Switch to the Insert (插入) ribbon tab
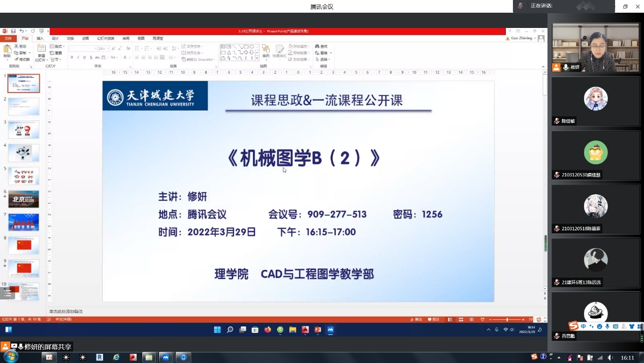Viewport: 644px width, 363px height. pyautogui.click(x=40, y=39)
